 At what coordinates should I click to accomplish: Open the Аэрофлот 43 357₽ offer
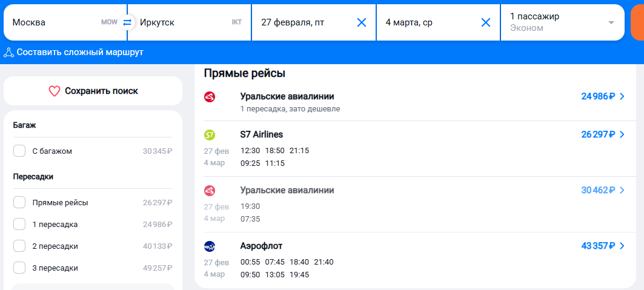420,260
